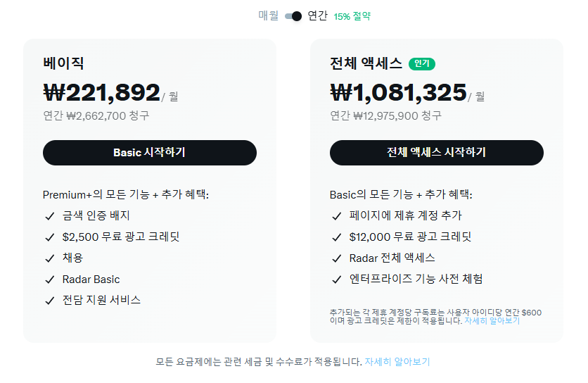Click checkmark beside $2,500 무료 광고 크레딧
Image resolution: width=588 pixels, height=383 pixels.
tap(49, 237)
